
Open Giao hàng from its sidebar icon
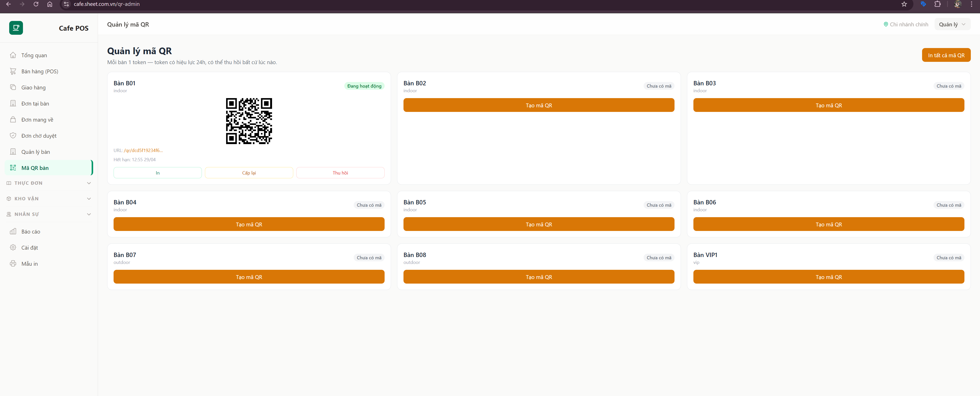(x=13, y=87)
